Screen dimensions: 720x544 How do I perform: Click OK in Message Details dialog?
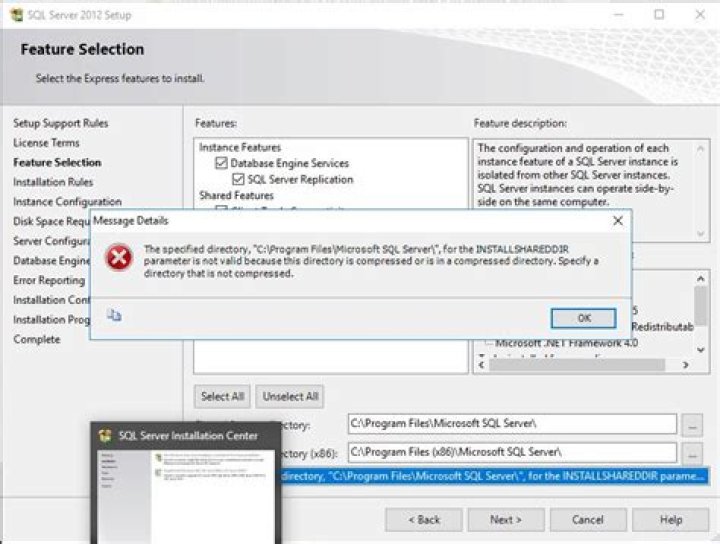[584, 318]
